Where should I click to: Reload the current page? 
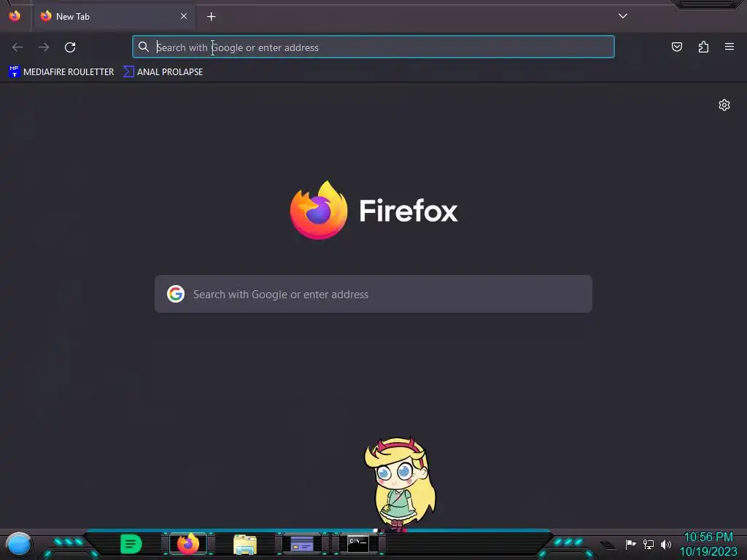click(70, 47)
